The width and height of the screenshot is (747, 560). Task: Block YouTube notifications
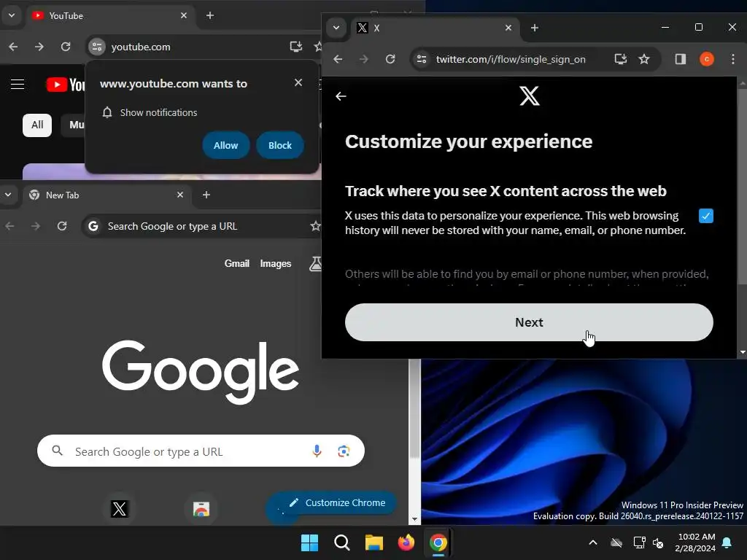[x=279, y=145]
